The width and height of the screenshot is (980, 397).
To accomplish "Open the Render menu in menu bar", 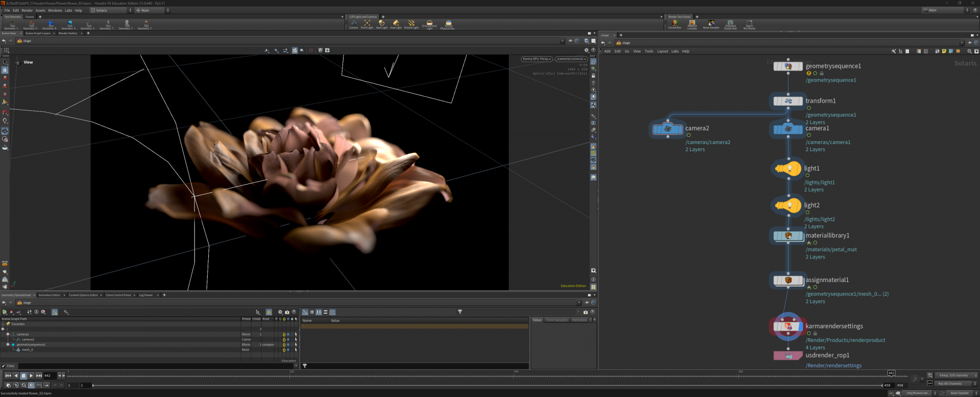I will click(27, 10).
